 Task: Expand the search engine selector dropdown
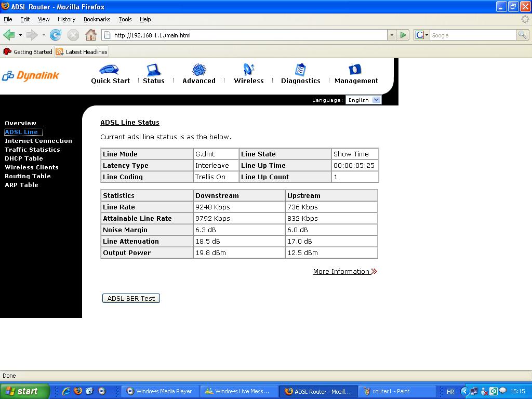pyautogui.click(x=422, y=35)
